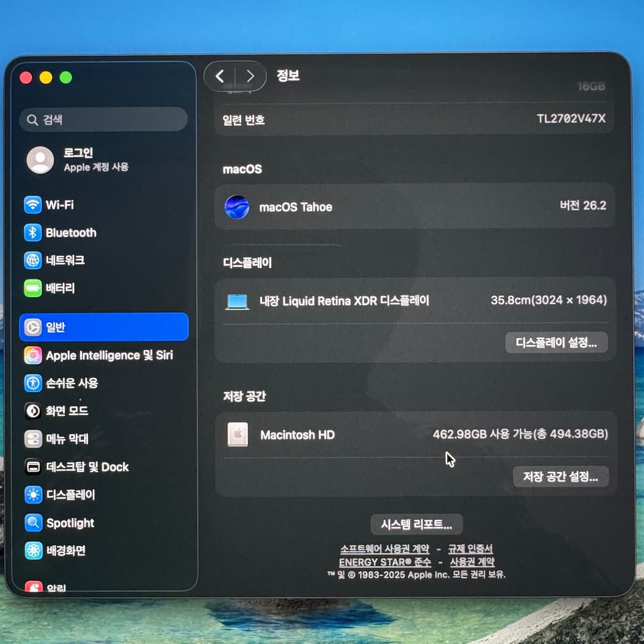Click 로그인 Apple 계정 profile entry
The image size is (644, 644).
(80, 160)
